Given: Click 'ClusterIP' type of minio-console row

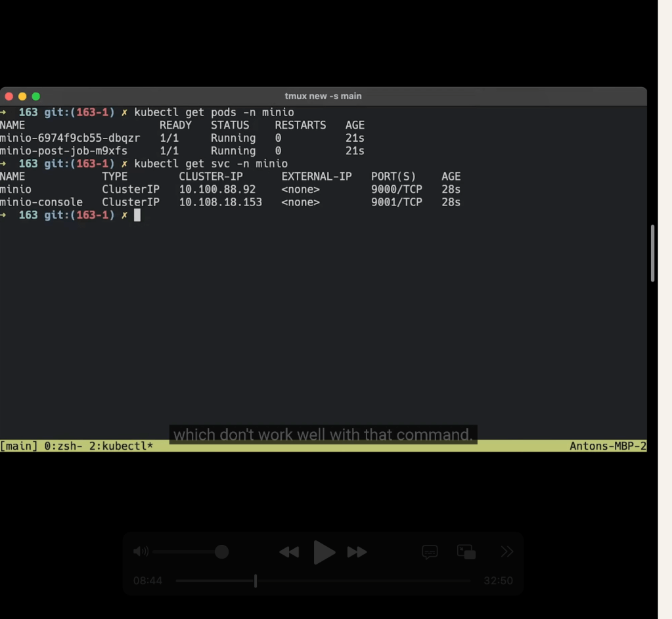Looking at the screenshot, I should [131, 202].
